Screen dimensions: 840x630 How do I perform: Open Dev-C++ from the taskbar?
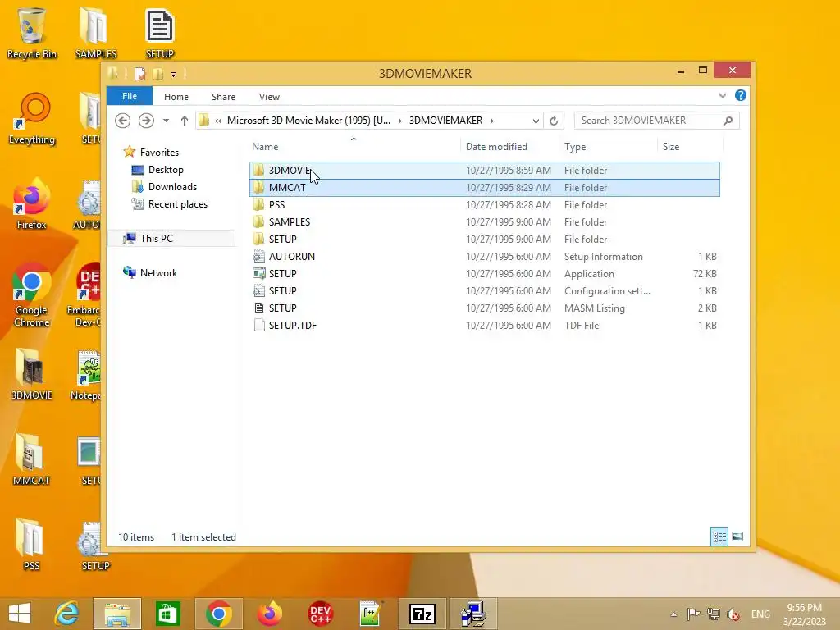pos(321,614)
